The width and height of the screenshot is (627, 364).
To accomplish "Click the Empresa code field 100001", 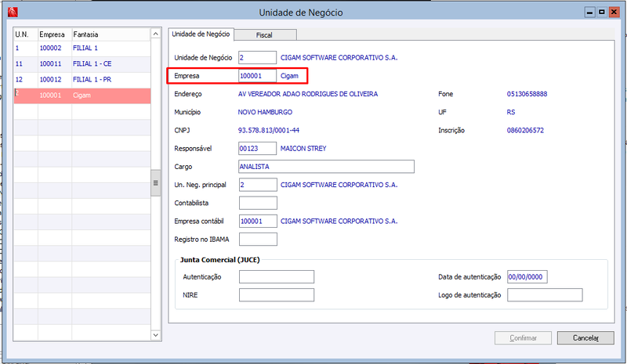I will [x=257, y=76].
